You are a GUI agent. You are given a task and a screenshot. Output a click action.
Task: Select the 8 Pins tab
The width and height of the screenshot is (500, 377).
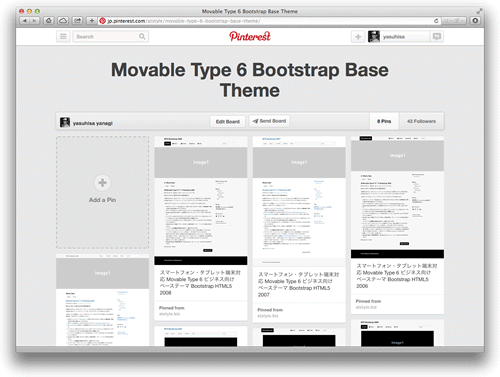pos(384,121)
